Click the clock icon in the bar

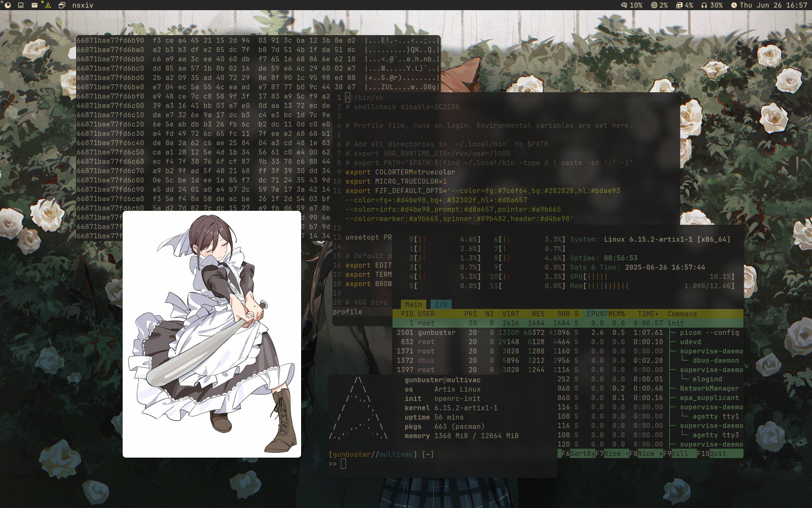tap(734, 5)
